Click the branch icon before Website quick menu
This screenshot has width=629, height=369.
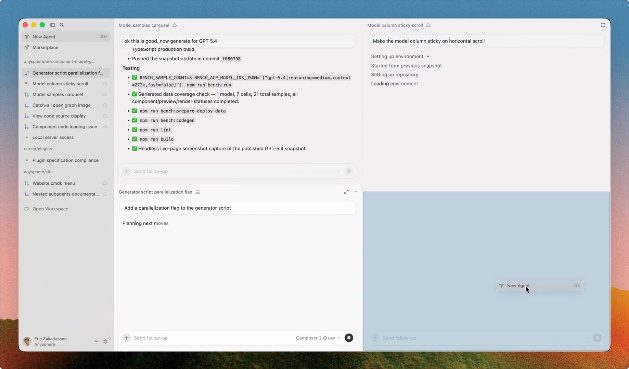27,183
